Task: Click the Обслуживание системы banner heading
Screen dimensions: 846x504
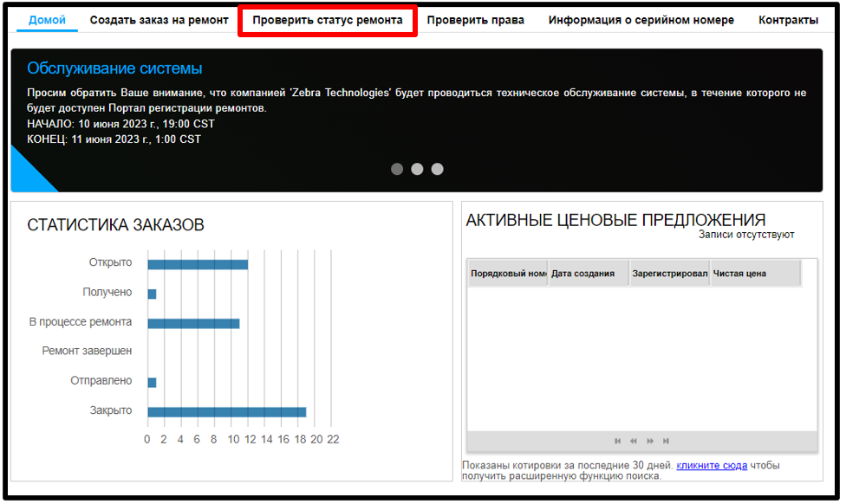Action: coord(114,68)
